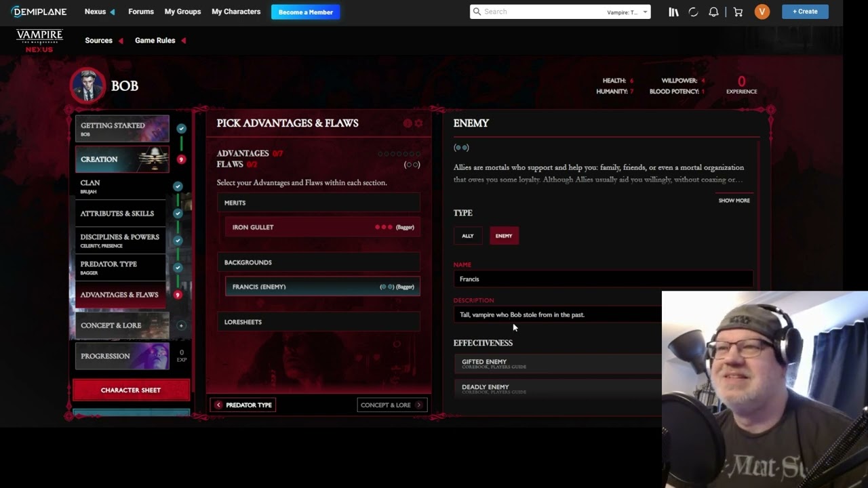Open My Characters
This screenshot has height=488, width=868.
point(236,12)
